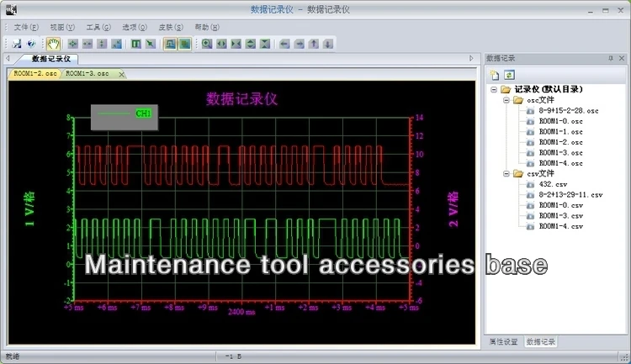This screenshot has width=631, height=364.
Task: Collapse the osc文件 folder
Action: tap(506, 100)
